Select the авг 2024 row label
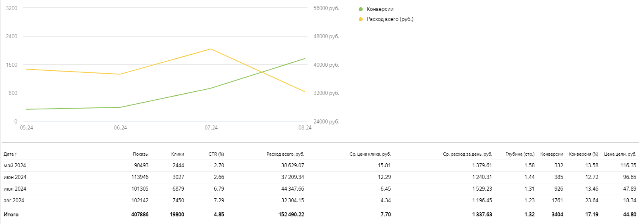The height and width of the screenshot is (224, 644). pos(14,200)
